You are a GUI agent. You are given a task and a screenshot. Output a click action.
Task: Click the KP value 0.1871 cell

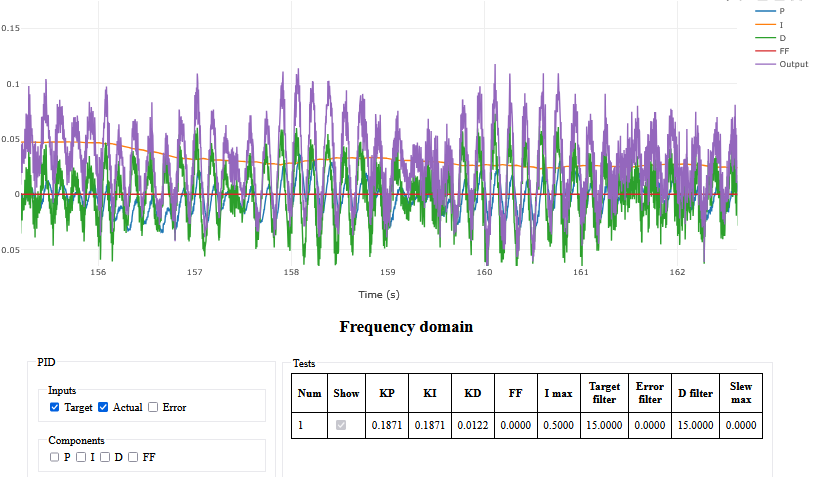click(387, 425)
